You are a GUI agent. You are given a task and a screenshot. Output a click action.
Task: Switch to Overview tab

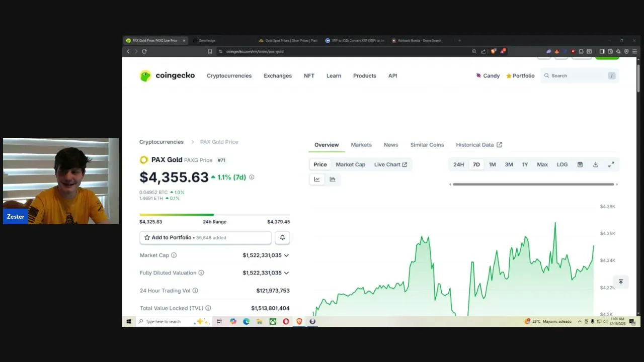pyautogui.click(x=327, y=145)
